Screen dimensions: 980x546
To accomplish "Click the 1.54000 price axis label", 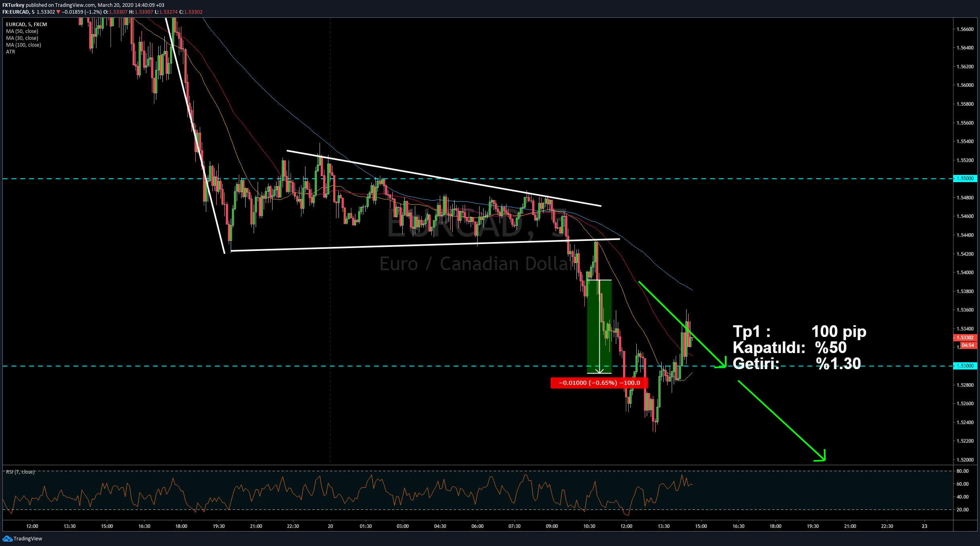I will [x=965, y=273].
